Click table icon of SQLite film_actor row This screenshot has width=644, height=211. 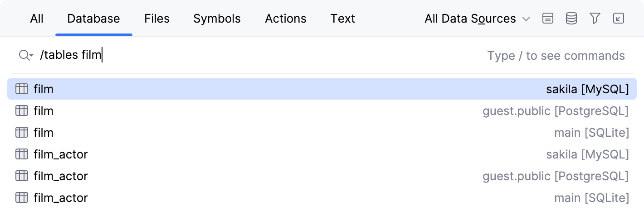point(22,198)
